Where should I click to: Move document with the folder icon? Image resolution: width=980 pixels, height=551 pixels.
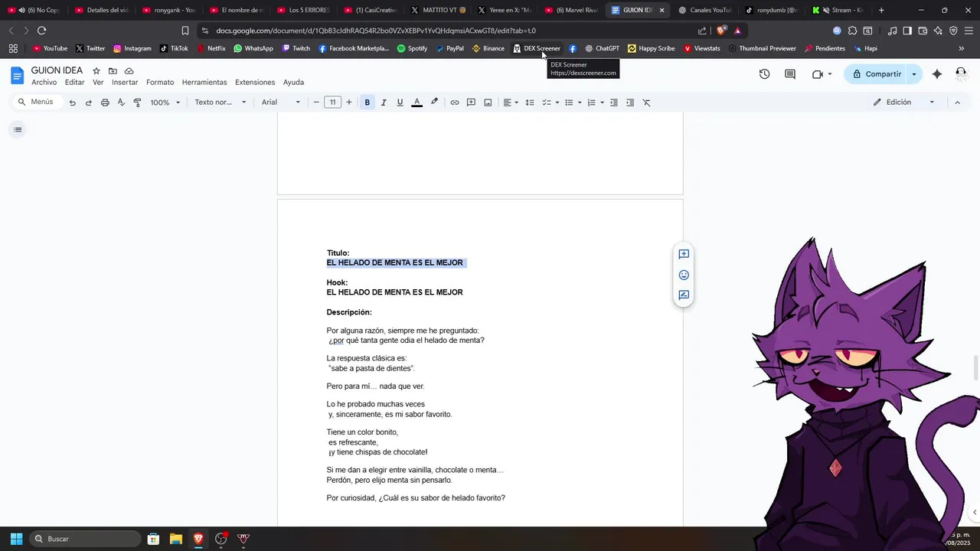point(113,71)
